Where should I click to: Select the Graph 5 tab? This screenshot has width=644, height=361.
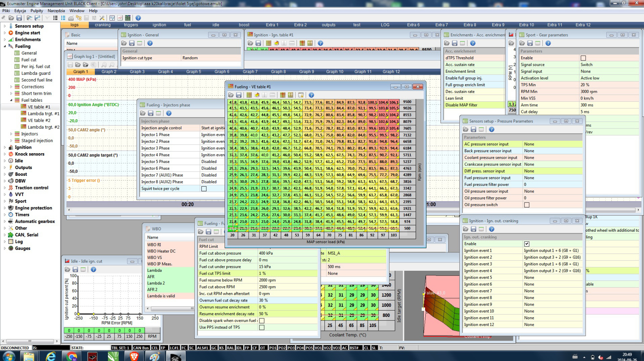[194, 72]
